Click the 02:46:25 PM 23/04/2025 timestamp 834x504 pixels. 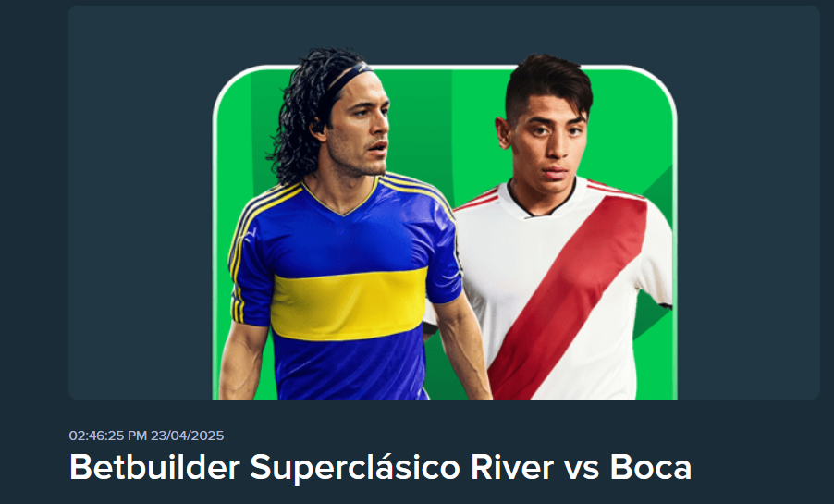(x=146, y=436)
